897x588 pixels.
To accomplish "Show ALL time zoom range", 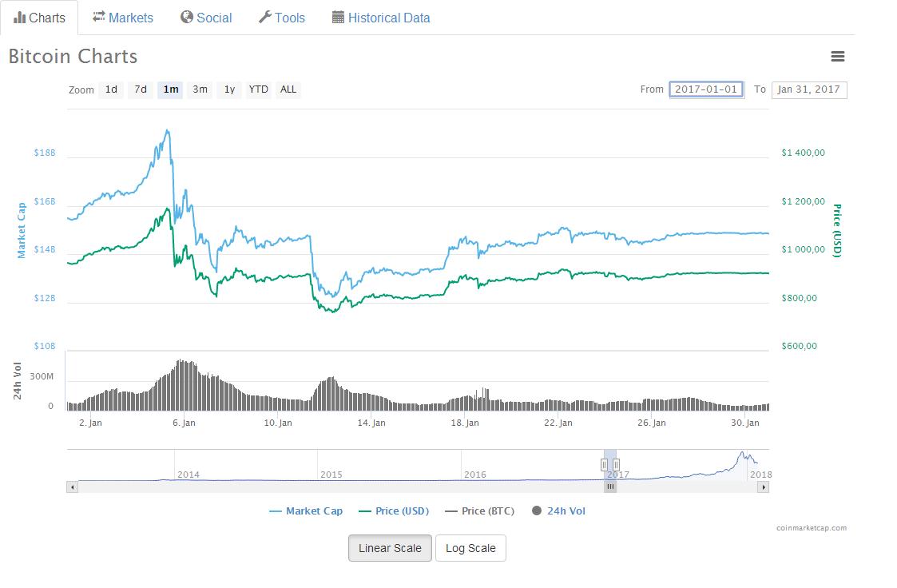I will 288,89.
